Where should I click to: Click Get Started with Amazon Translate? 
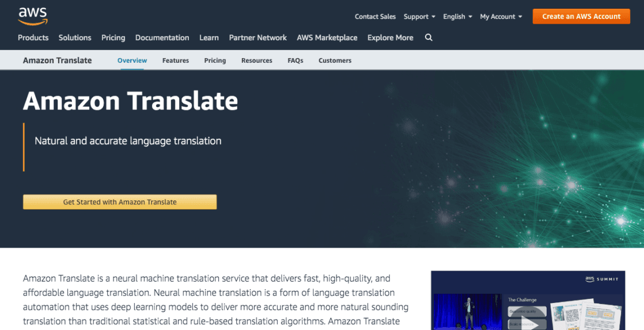point(120,202)
